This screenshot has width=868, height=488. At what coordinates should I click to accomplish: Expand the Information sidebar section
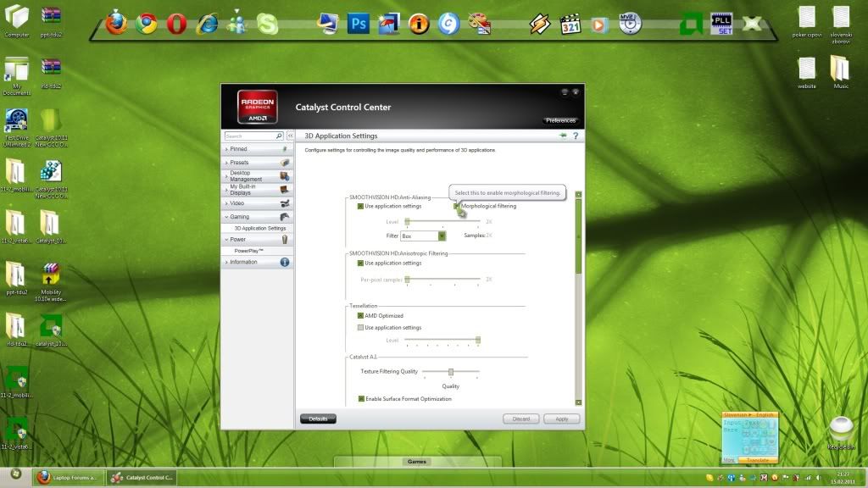pos(258,263)
